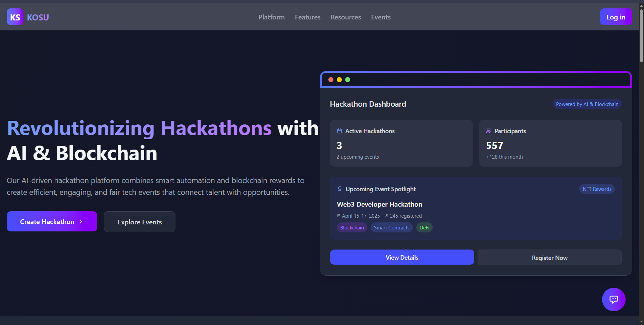Open the Platform nav menu
This screenshot has height=325, width=644.
271,17
